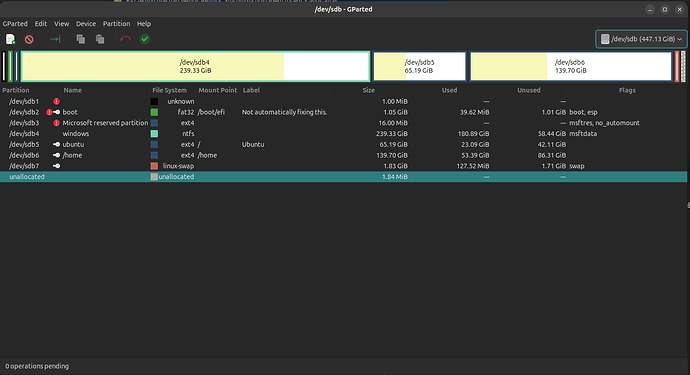Screen dimensions: 690x375
Task: Click the Label column header
Action: pos(251,90)
